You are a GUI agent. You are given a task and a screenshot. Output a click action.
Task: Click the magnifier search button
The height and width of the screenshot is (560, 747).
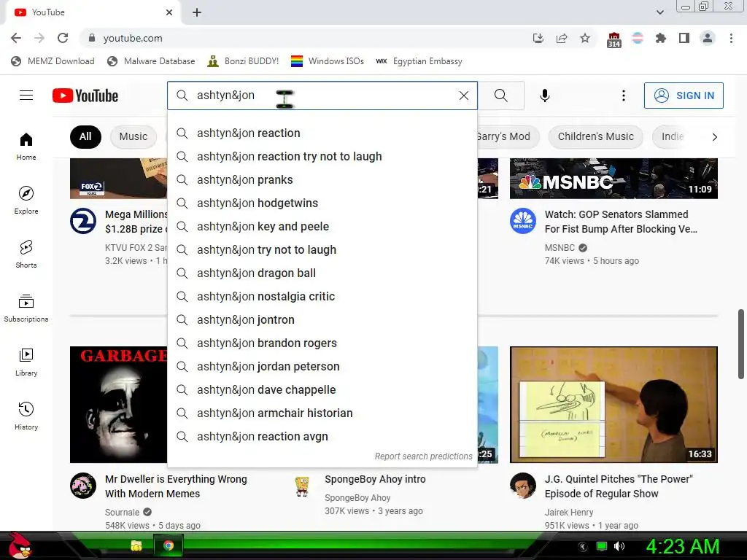(500, 96)
